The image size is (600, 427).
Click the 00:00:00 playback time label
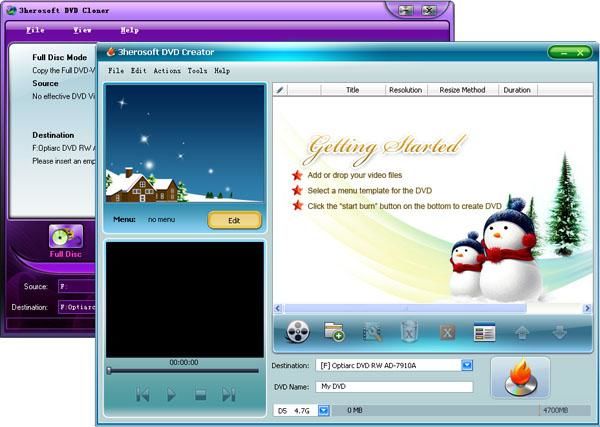pyautogui.click(x=184, y=362)
